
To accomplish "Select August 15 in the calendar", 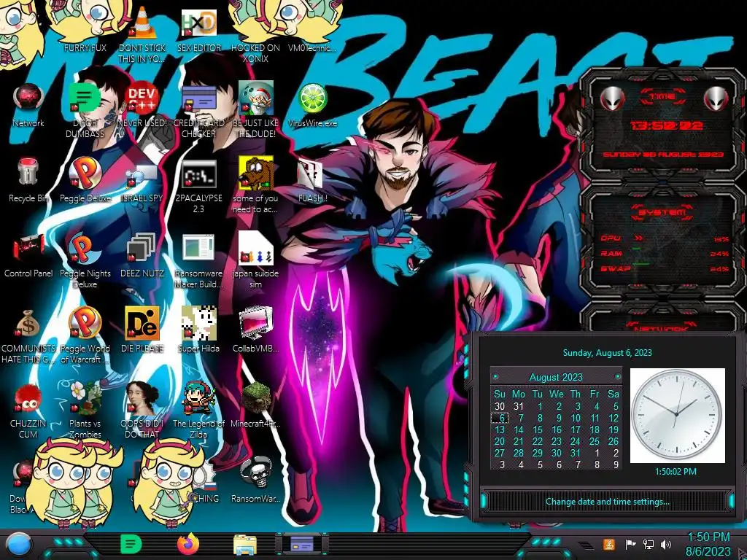I will [538, 429].
